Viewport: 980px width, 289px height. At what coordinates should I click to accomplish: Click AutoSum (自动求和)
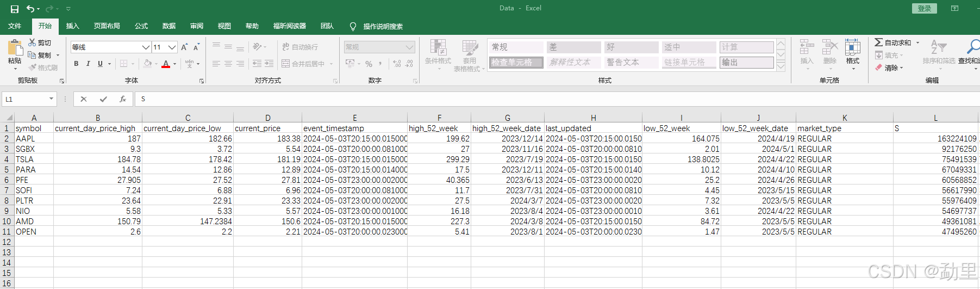[x=892, y=42]
